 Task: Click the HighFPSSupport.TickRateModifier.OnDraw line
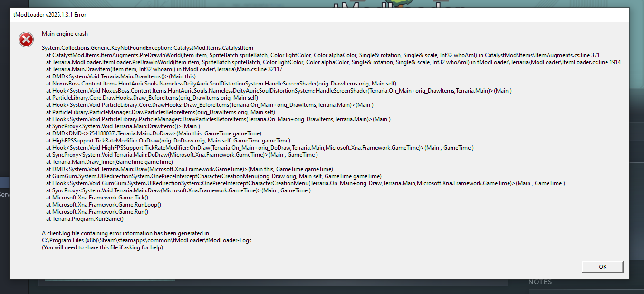168,141
